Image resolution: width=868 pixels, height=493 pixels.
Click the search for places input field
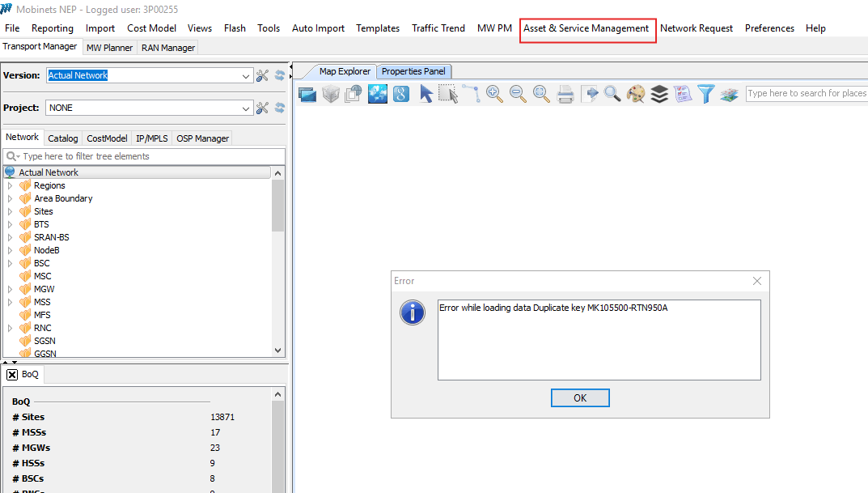tap(806, 93)
